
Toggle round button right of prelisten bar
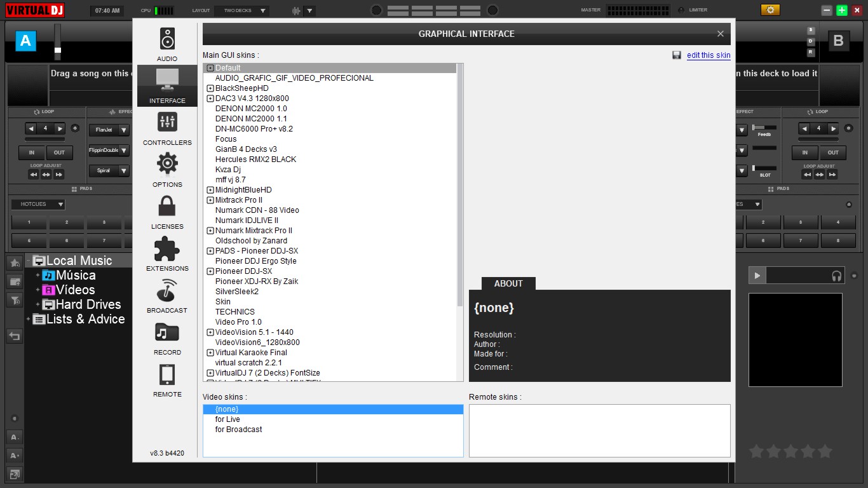(x=854, y=276)
